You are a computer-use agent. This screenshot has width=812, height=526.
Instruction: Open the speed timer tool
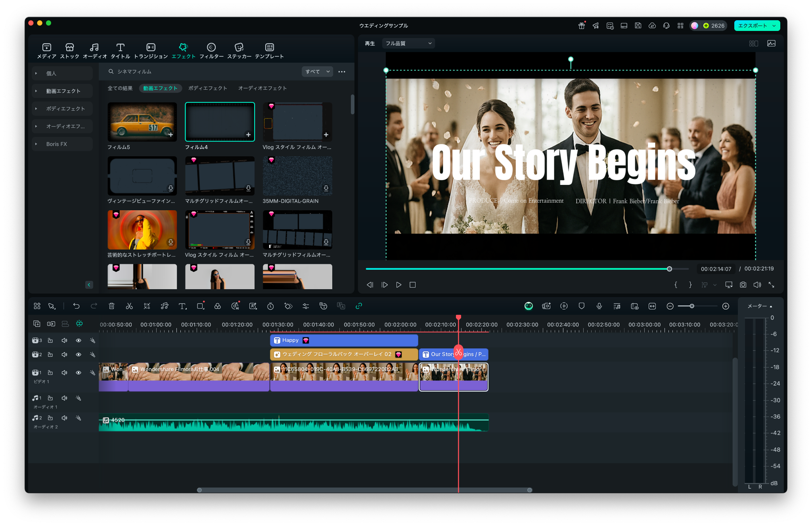(x=270, y=306)
